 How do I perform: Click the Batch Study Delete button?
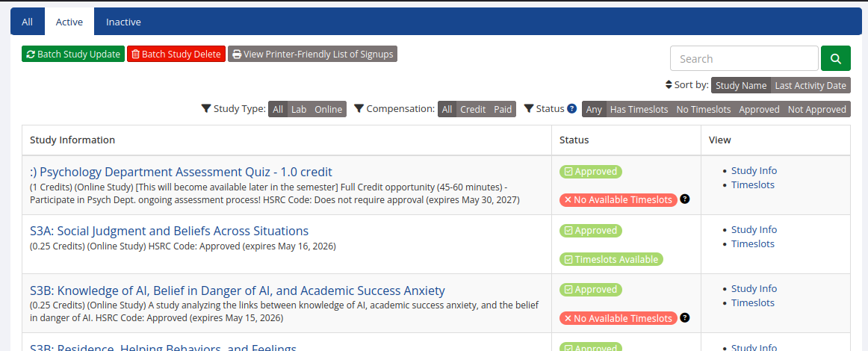(176, 55)
